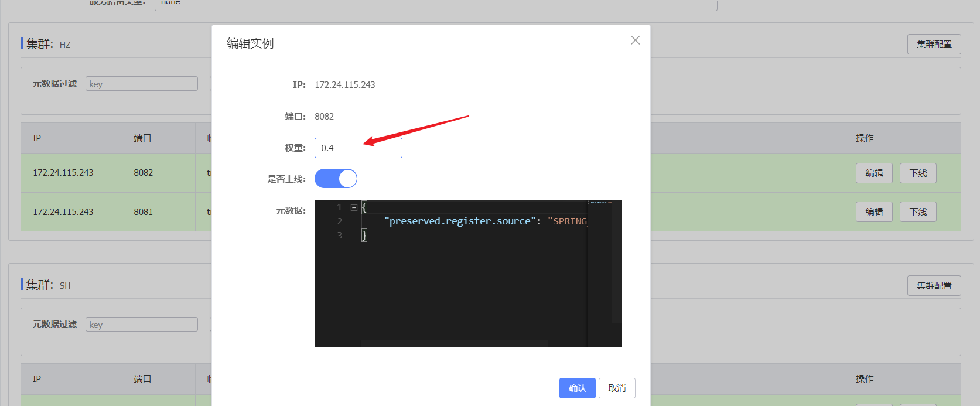
Task: Click the 权重 weight input field
Action: click(358, 148)
